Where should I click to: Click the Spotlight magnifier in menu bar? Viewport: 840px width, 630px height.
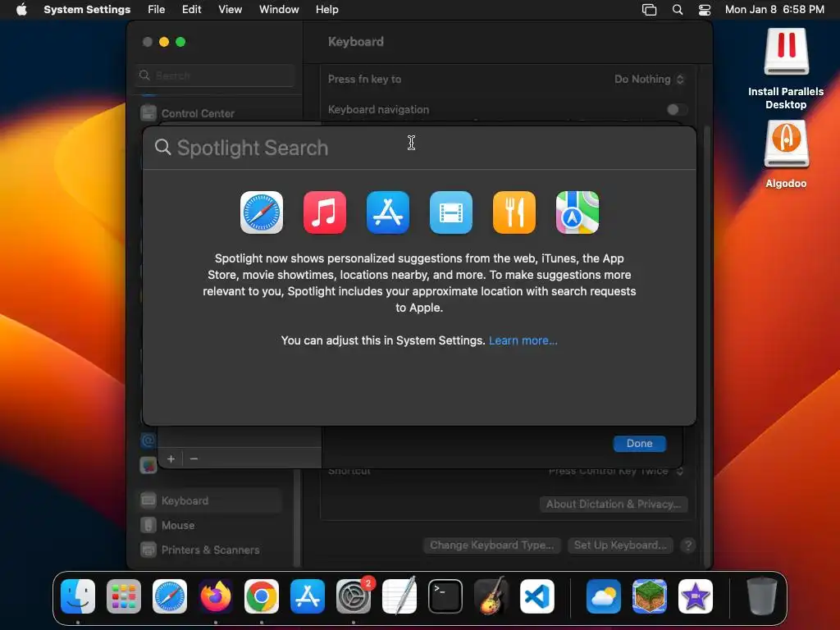click(678, 10)
